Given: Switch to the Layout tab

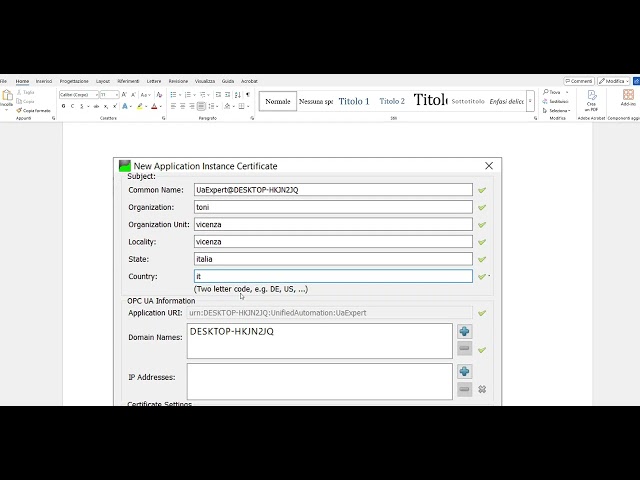Looking at the screenshot, I should (103, 81).
